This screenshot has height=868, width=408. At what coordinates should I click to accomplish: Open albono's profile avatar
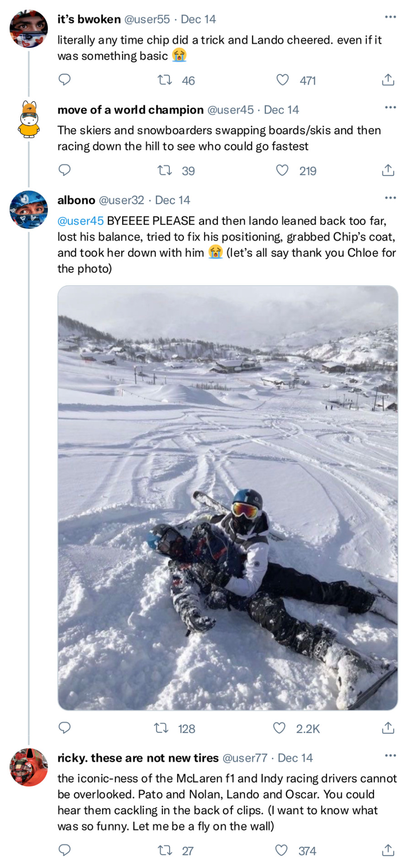28,210
